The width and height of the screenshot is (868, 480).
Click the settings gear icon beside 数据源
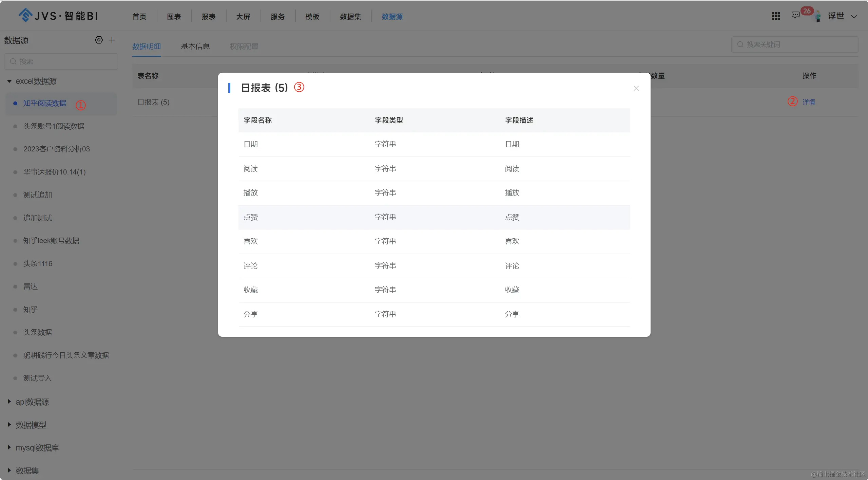pyautogui.click(x=99, y=40)
